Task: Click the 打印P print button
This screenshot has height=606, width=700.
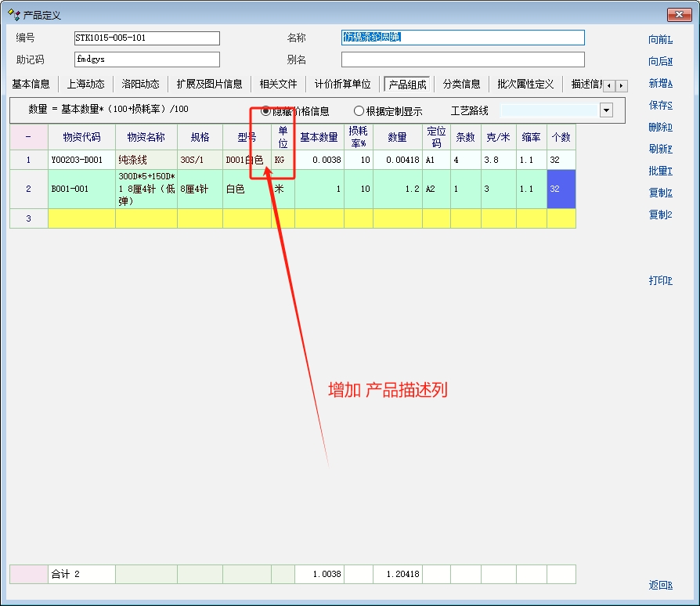Action: [x=660, y=281]
